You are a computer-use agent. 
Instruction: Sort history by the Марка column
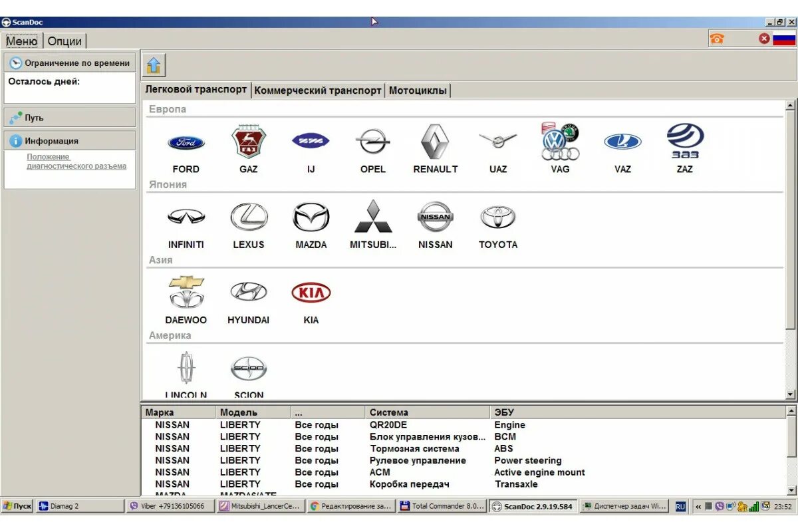tap(178, 412)
